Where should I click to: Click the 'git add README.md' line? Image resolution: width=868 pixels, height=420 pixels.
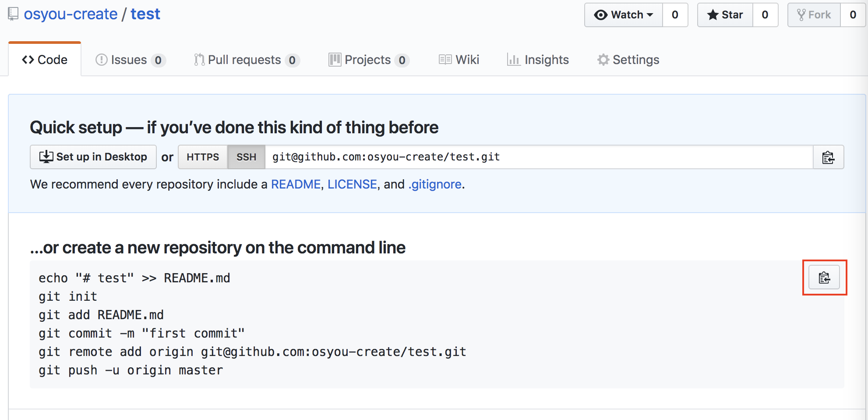tap(101, 315)
